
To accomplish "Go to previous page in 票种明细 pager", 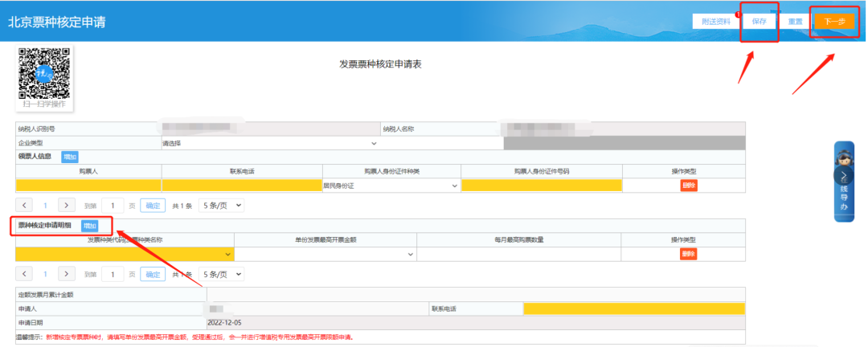I will (25, 274).
